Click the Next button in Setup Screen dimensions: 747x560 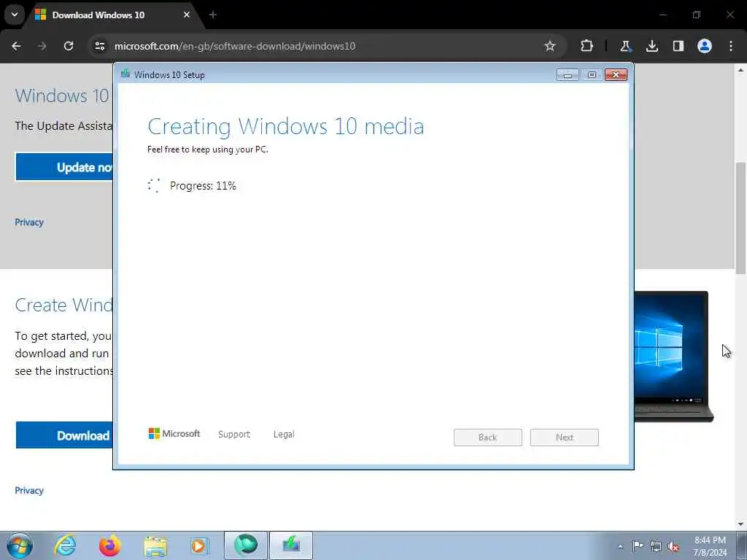(565, 437)
